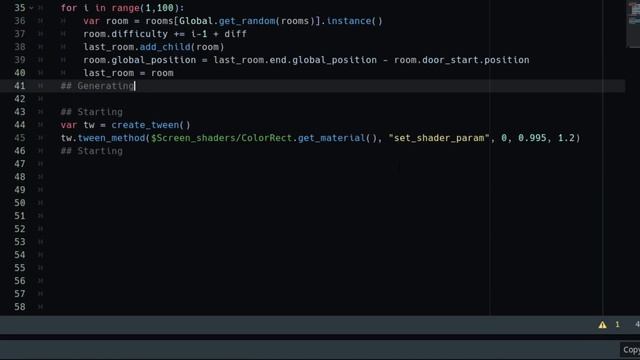Click line number 58 in the gutter
640x360 pixels.
click(20, 307)
